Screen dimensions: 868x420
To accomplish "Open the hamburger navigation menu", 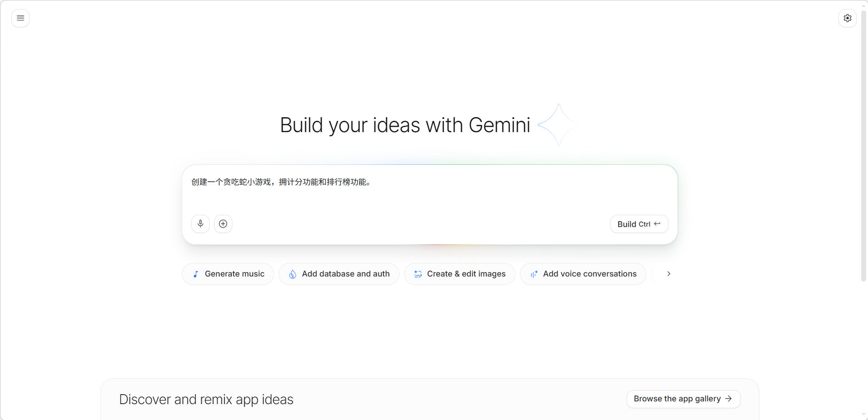I will click(20, 18).
